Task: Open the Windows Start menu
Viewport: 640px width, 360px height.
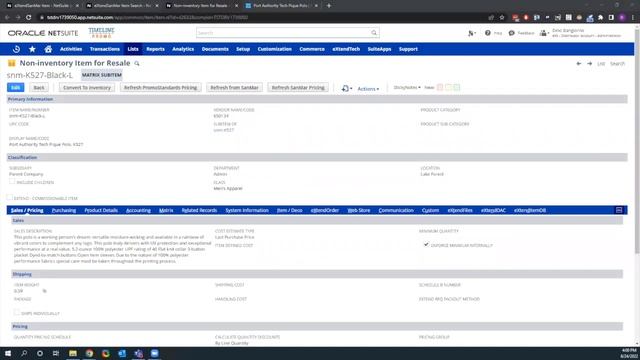Action: point(8,353)
